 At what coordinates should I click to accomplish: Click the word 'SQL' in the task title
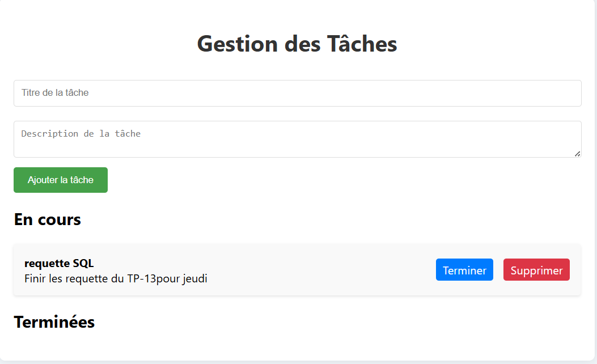pyautogui.click(x=83, y=263)
